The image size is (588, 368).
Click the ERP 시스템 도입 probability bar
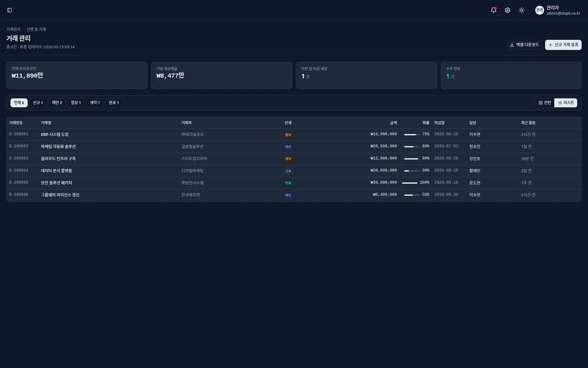[412, 135]
